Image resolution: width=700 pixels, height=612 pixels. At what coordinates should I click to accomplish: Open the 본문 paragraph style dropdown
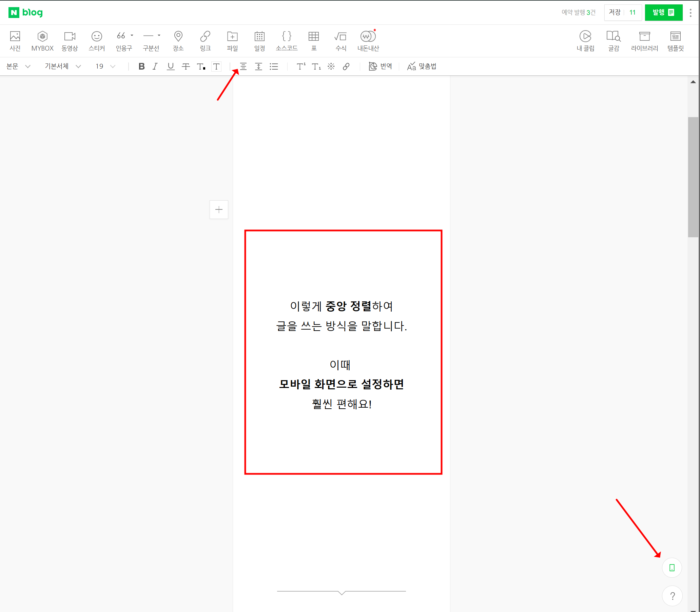tap(19, 67)
